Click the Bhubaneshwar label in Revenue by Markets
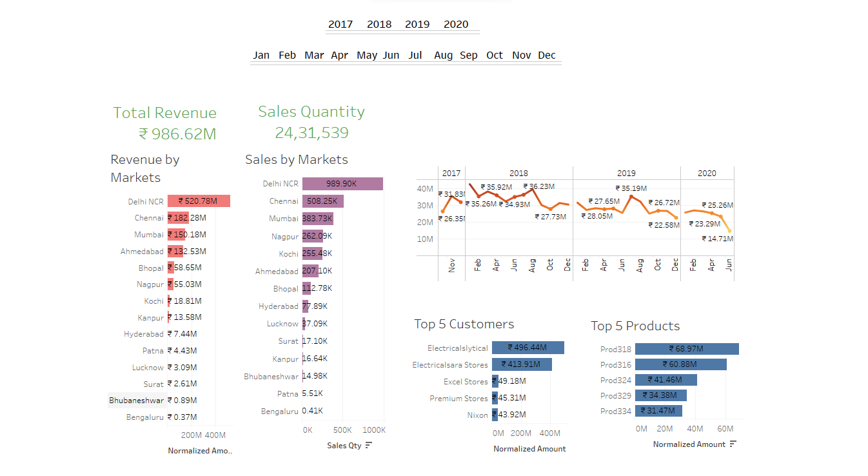 click(x=137, y=400)
